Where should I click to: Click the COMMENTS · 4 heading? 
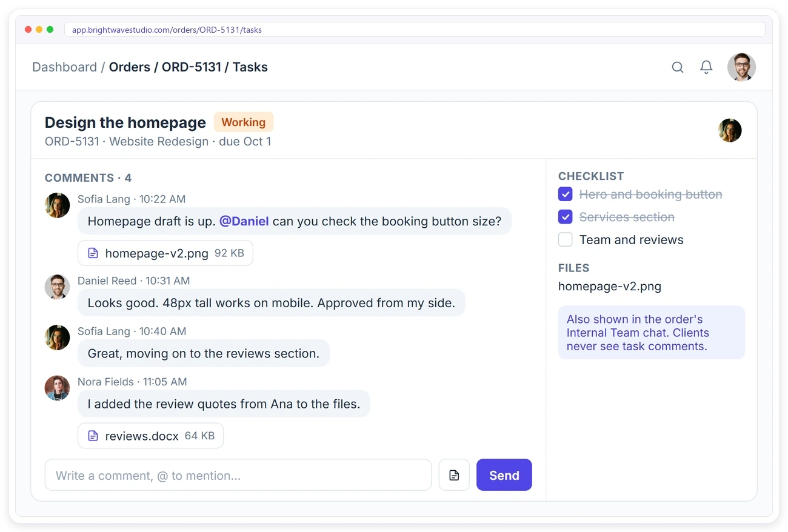tap(88, 178)
